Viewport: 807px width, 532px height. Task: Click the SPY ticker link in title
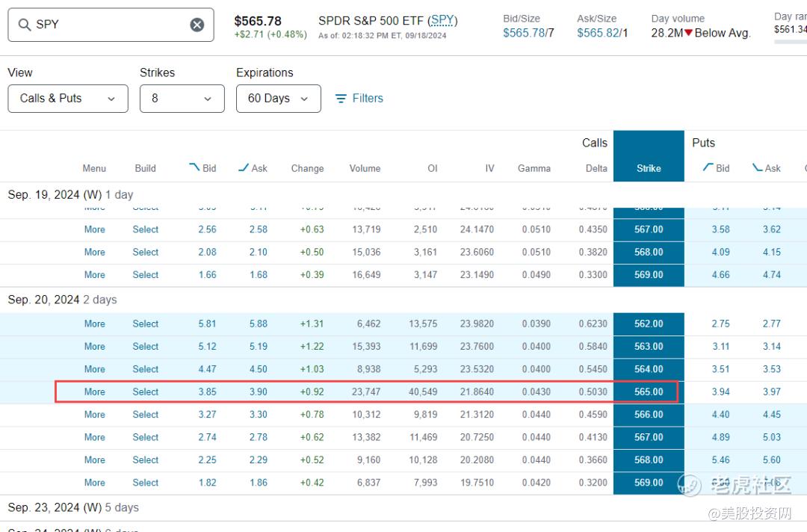442,21
